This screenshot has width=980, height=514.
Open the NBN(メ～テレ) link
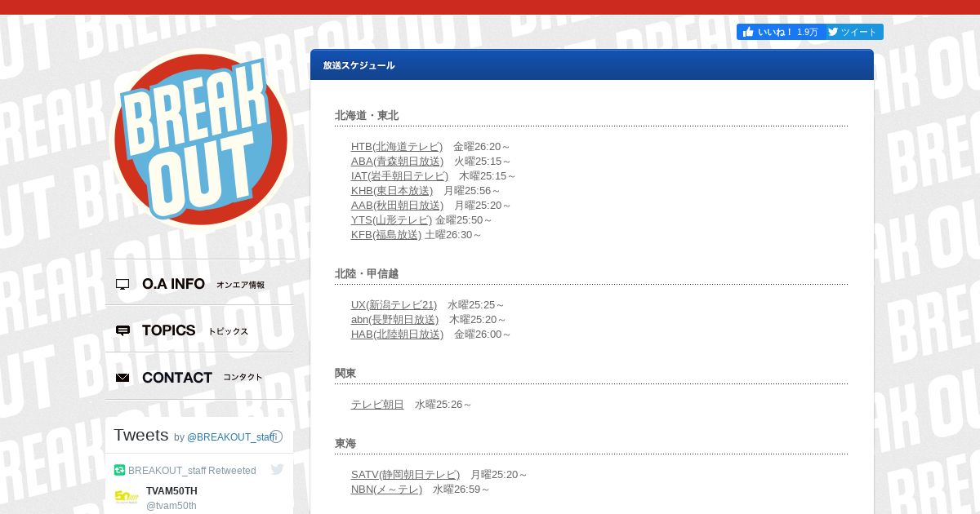[386, 490]
